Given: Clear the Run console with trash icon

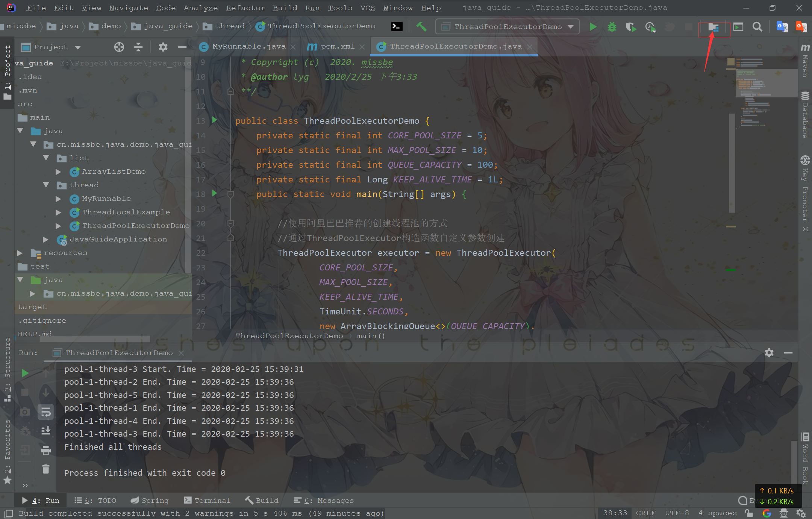Looking at the screenshot, I should coord(46,469).
